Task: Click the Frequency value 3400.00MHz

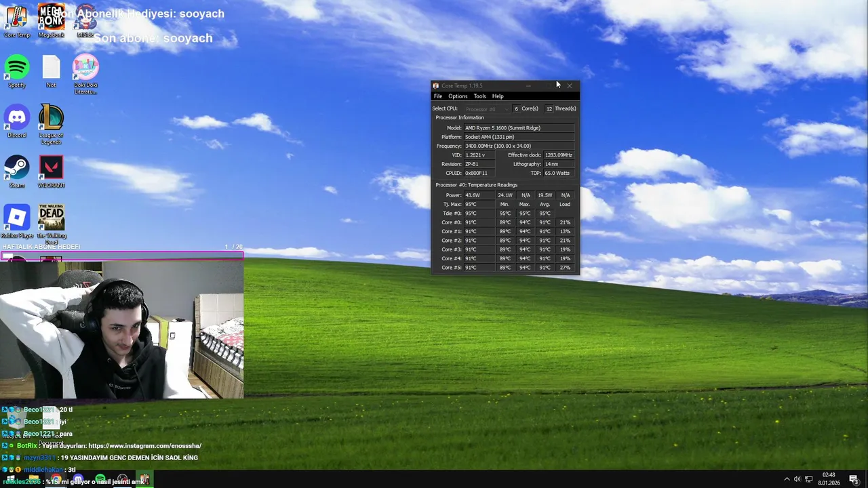Action: (x=519, y=146)
